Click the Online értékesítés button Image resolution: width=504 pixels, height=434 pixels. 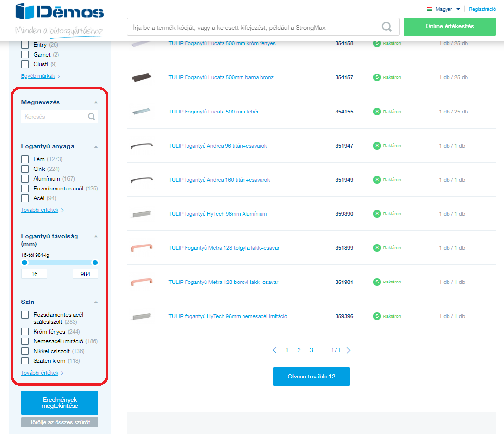coord(449,26)
